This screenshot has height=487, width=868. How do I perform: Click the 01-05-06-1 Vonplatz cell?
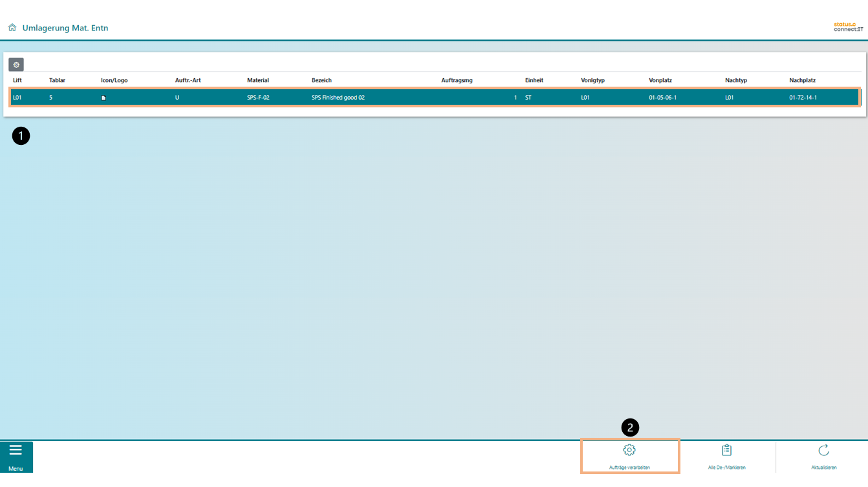tap(662, 98)
